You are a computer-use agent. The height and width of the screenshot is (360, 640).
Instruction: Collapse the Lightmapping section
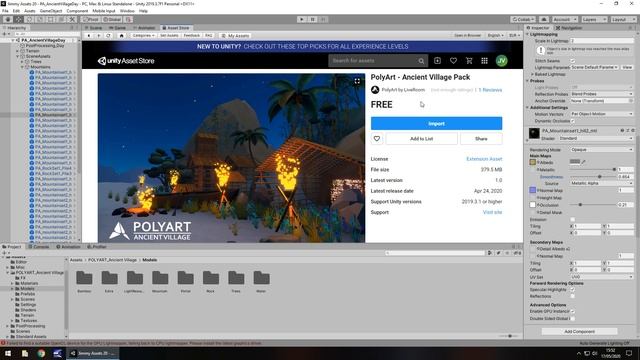527,35
